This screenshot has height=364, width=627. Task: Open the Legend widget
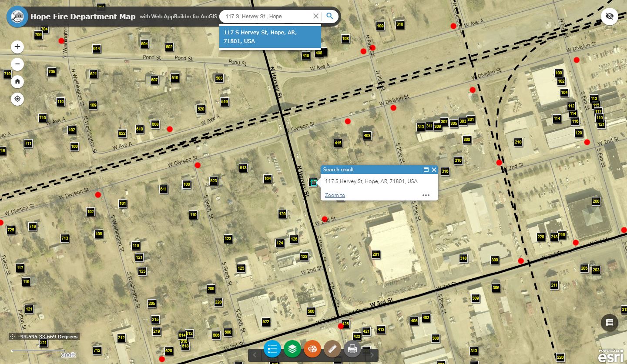pyautogui.click(x=272, y=348)
